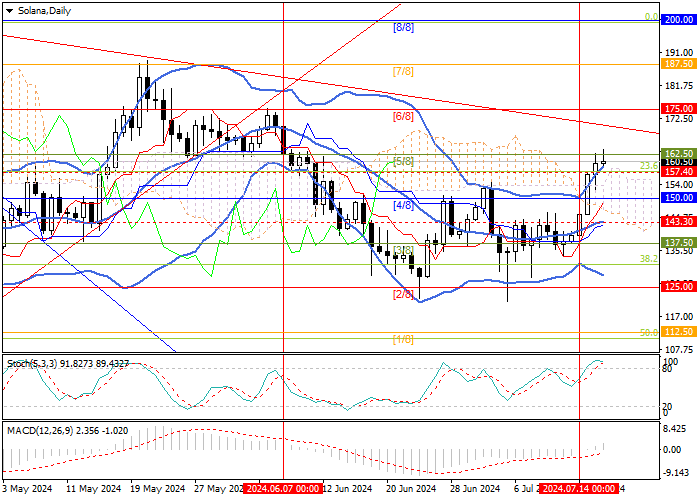Select the 154.00 price scale value
This screenshot has width=700, height=500.
[679, 184]
